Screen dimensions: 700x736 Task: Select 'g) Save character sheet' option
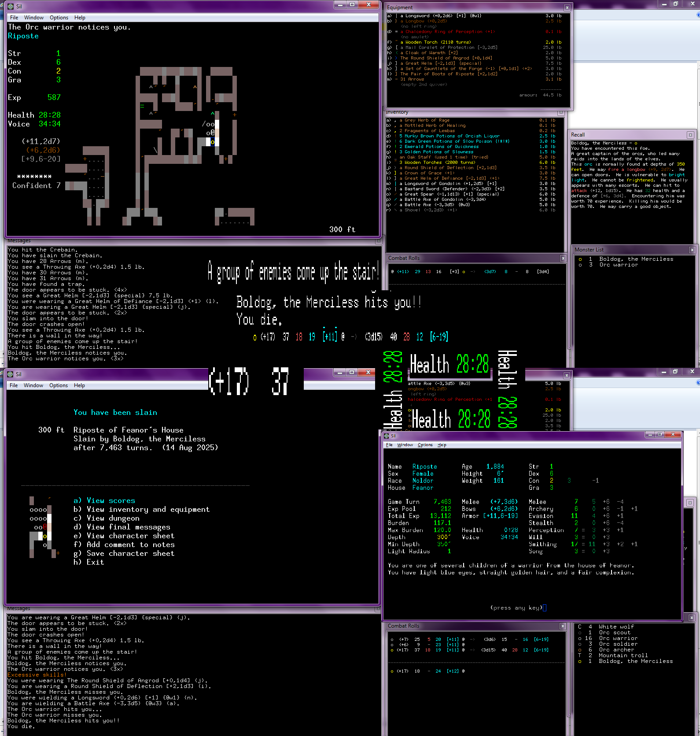tap(124, 553)
